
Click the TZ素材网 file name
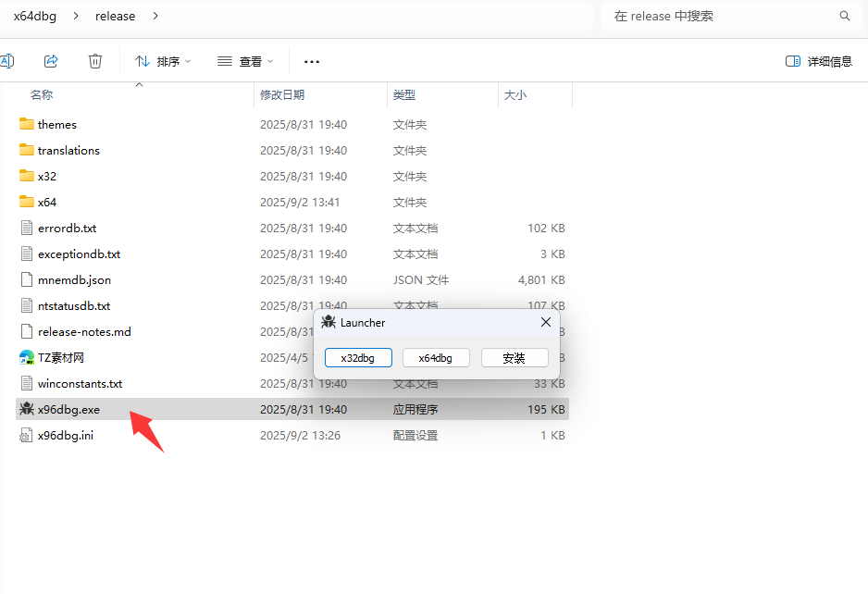click(x=61, y=358)
